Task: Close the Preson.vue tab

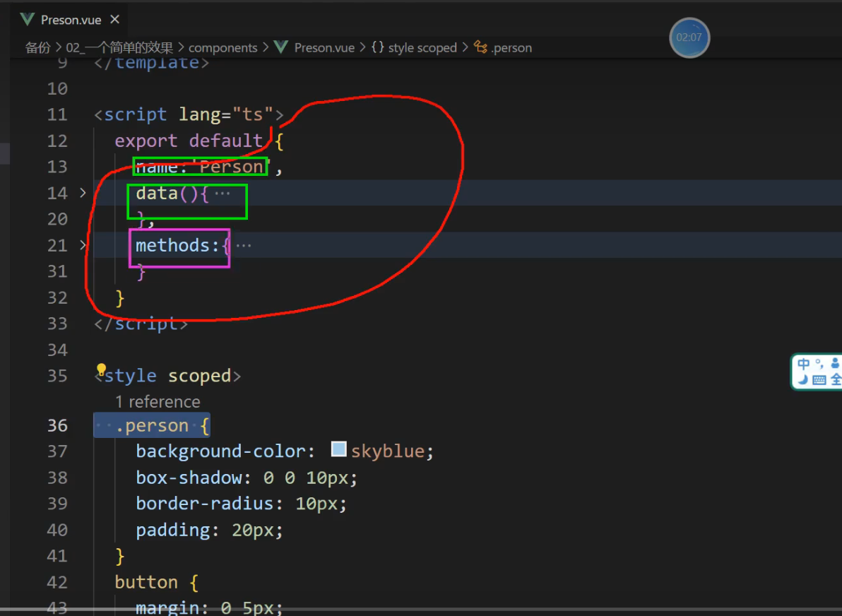Action: [114, 19]
